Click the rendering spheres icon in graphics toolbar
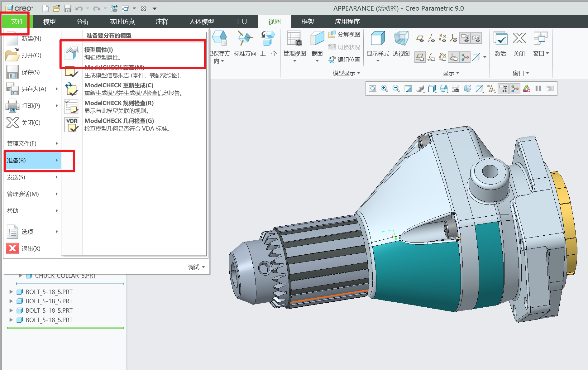 [x=420, y=89]
